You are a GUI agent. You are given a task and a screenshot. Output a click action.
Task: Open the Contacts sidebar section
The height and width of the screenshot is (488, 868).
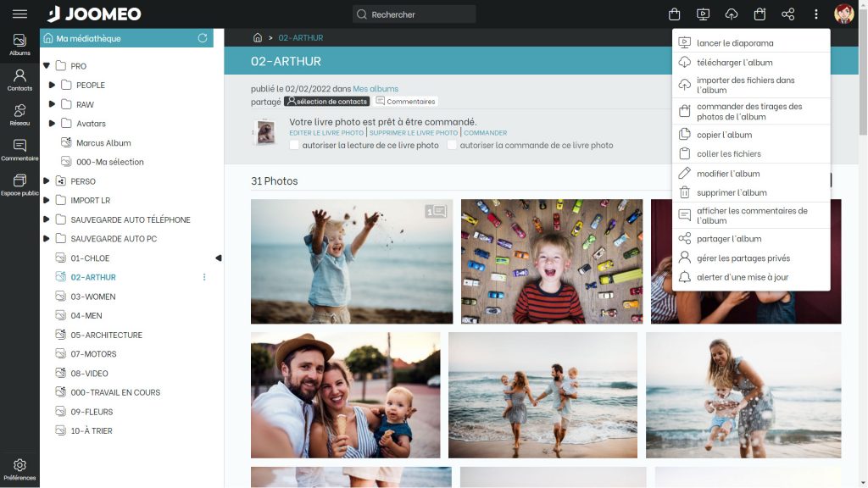(19, 80)
